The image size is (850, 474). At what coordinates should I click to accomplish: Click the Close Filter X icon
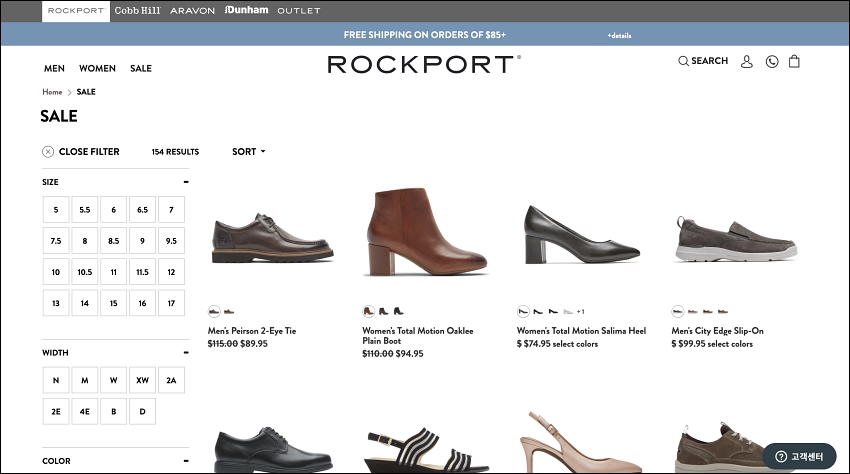48,152
